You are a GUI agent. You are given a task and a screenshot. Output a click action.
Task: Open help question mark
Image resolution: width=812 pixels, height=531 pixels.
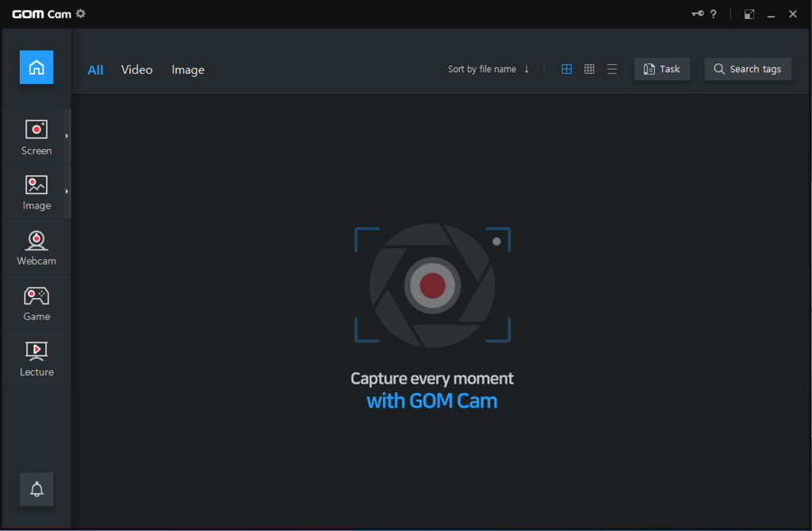pyautogui.click(x=714, y=14)
